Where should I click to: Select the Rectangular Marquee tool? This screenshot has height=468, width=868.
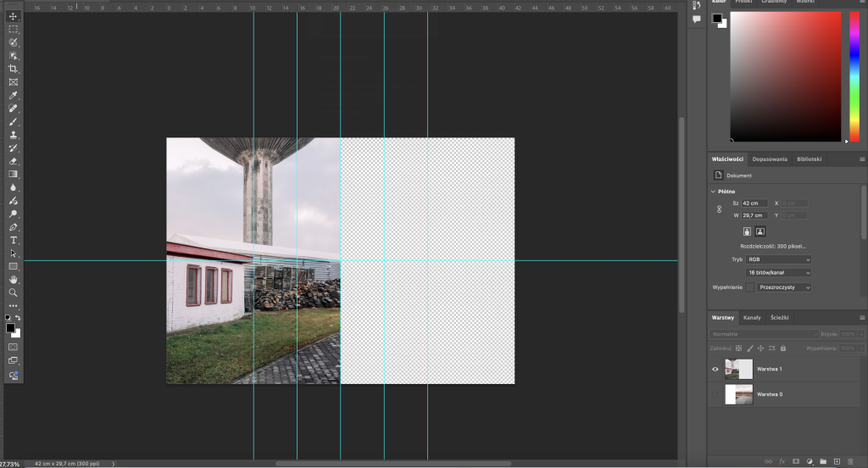coord(13,30)
